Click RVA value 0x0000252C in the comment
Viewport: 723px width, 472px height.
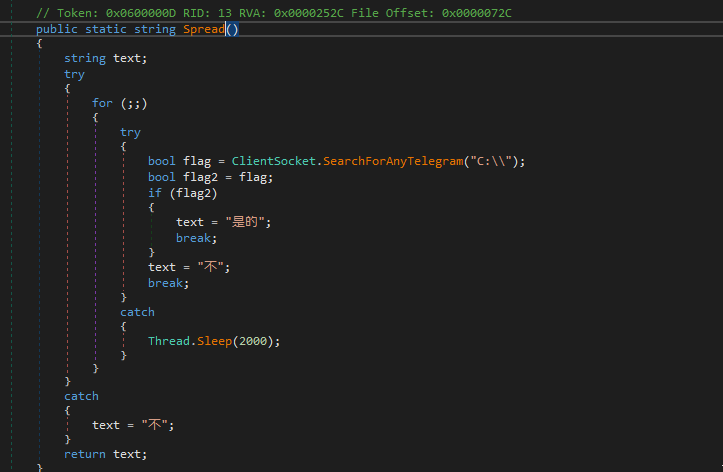pyautogui.click(x=308, y=13)
